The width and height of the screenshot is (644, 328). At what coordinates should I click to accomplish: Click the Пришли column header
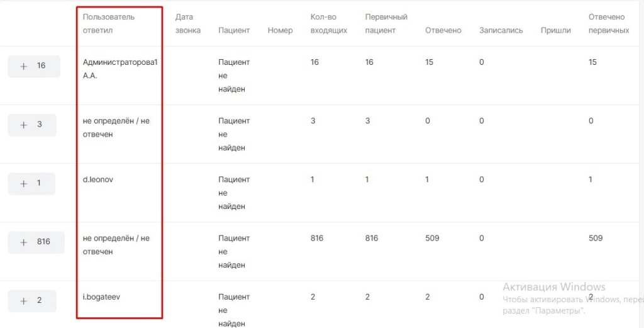(555, 30)
